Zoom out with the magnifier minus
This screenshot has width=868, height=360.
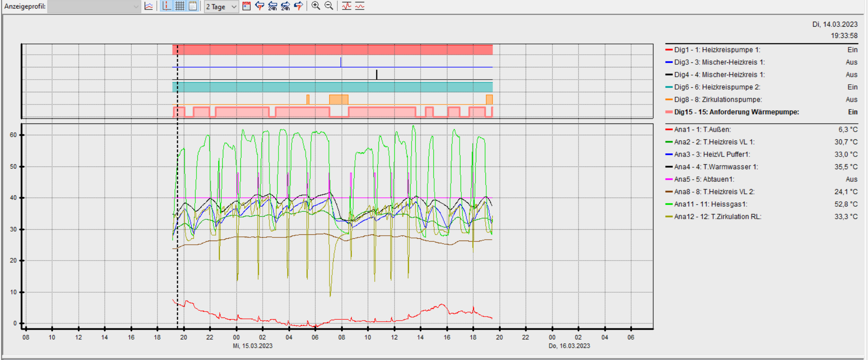(x=329, y=6)
